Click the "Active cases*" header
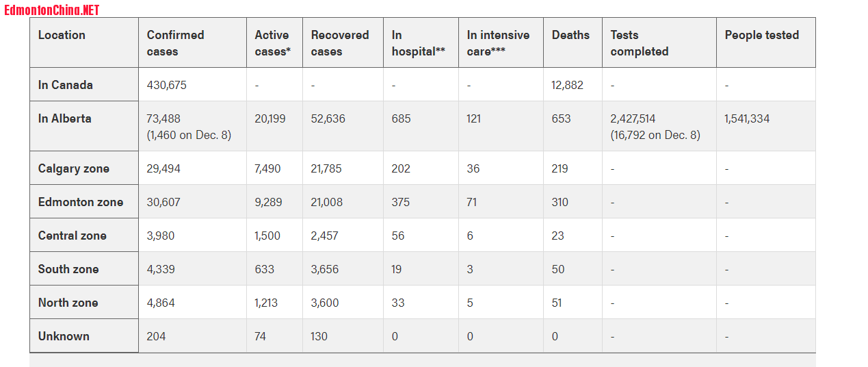This screenshot has width=868, height=367. click(275, 42)
